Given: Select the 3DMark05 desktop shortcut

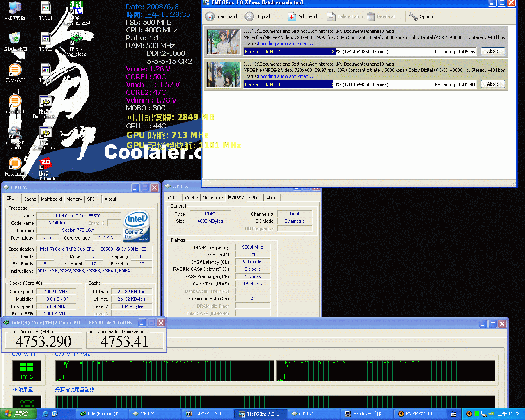Looking at the screenshot, I should (x=15, y=70).
